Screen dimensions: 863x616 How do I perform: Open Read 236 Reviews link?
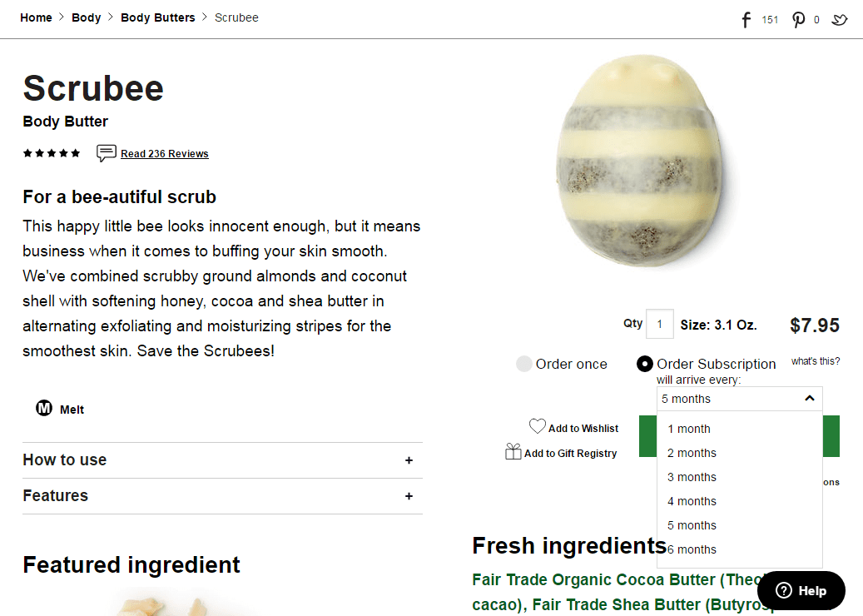(x=165, y=154)
